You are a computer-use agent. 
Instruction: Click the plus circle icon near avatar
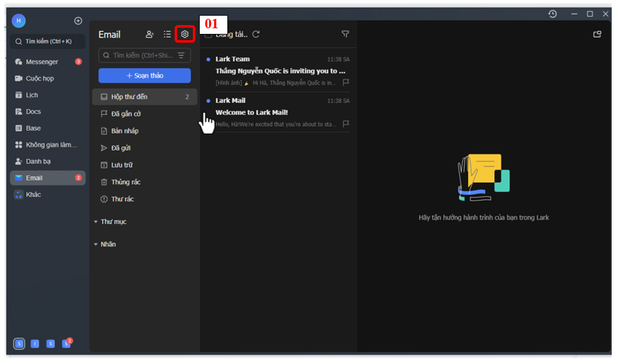click(78, 21)
